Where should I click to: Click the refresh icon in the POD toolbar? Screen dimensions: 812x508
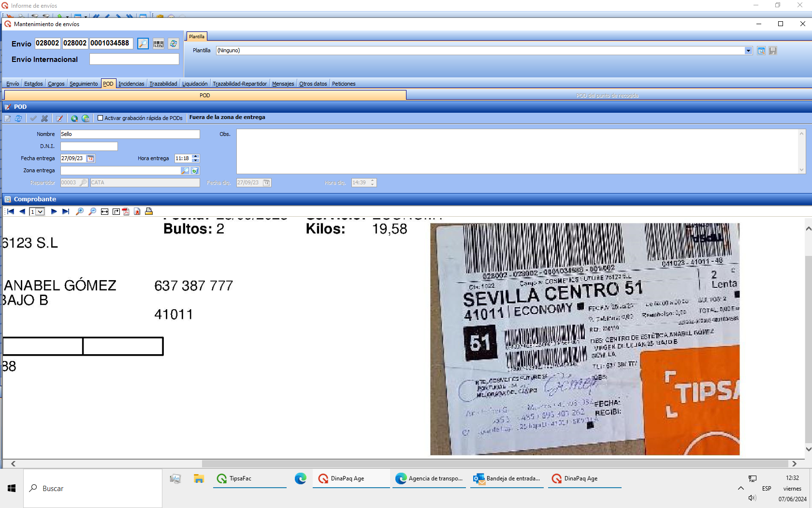[18, 118]
